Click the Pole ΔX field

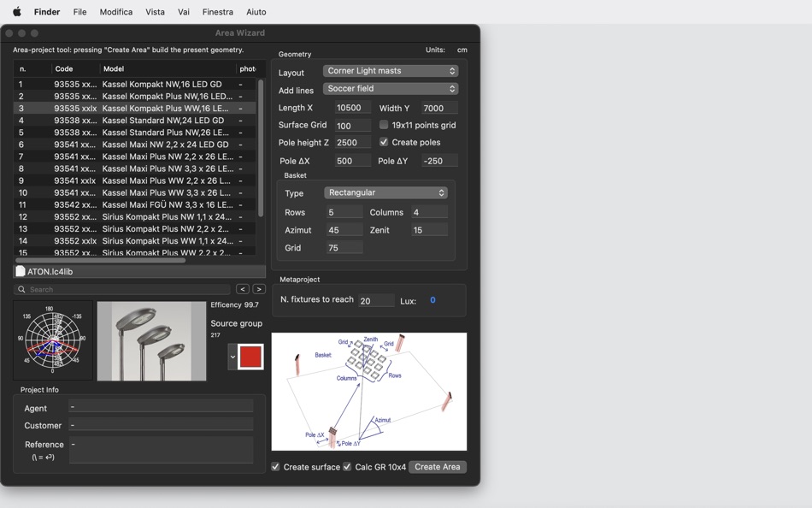click(x=352, y=161)
